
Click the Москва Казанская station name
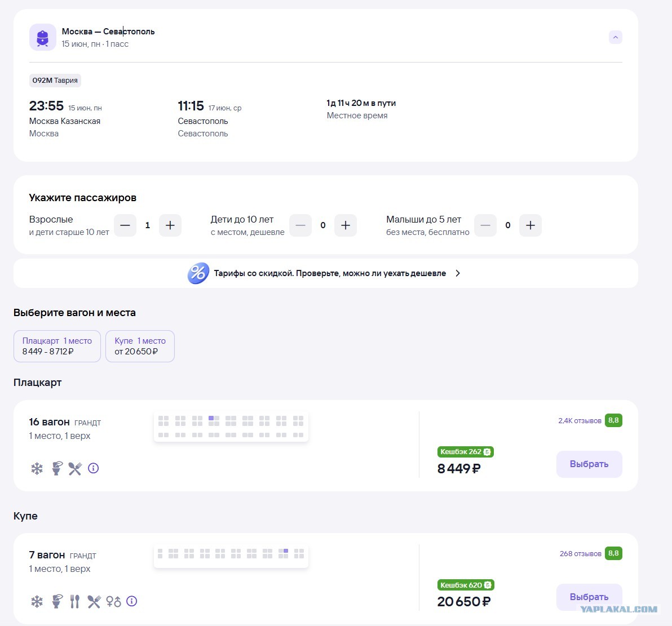65,121
